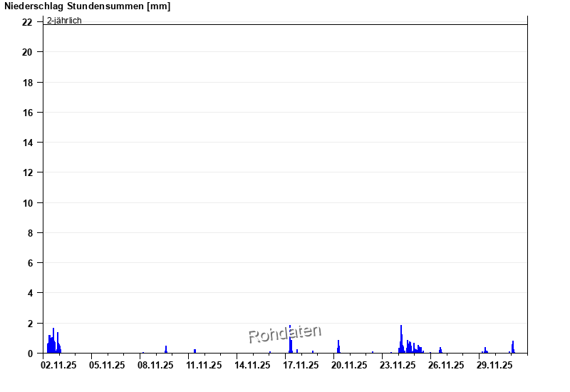Select the 08.11.25 date label

pyautogui.click(x=155, y=365)
